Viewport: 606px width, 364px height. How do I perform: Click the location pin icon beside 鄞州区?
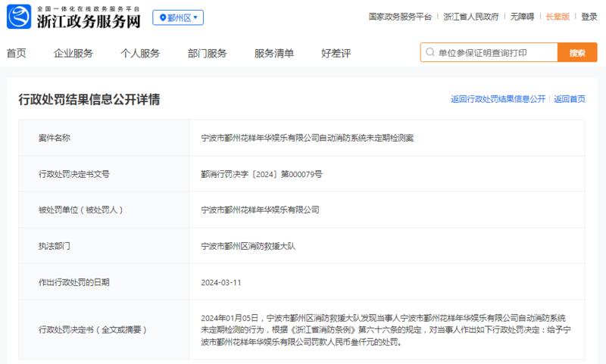163,17
